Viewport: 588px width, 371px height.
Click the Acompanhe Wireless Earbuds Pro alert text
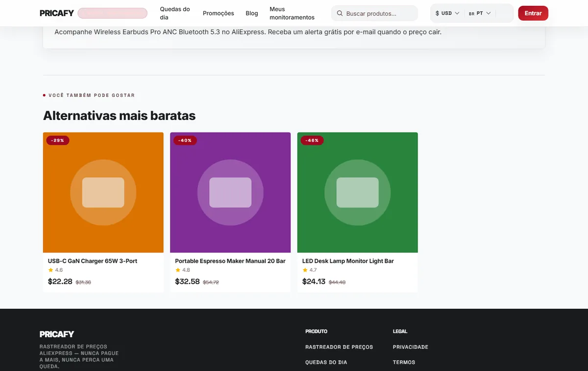(x=248, y=32)
